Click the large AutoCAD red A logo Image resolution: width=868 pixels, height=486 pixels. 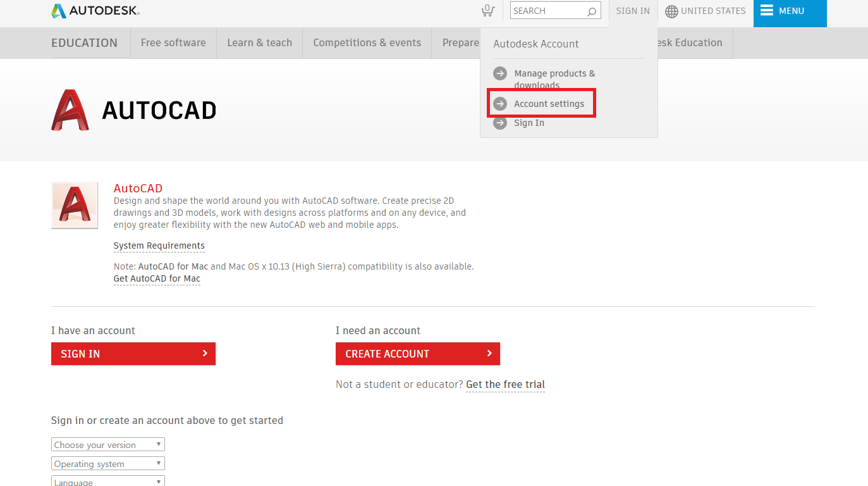click(70, 110)
